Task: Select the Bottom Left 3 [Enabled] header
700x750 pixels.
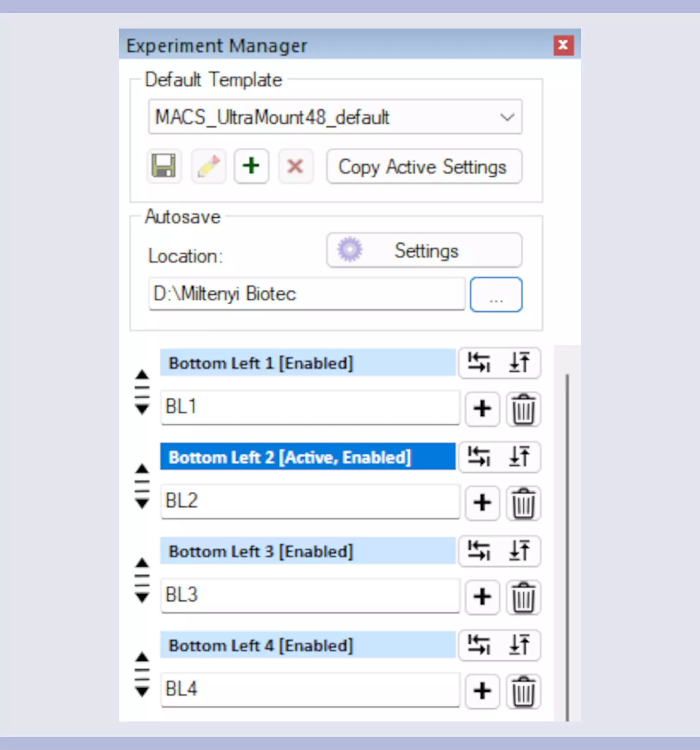Action: [x=308, y=551]
